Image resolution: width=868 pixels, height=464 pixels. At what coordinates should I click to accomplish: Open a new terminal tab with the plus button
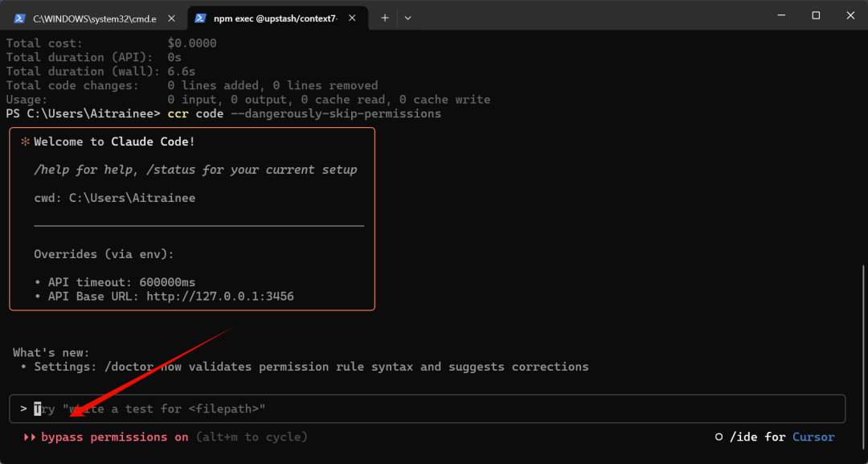pyautogui.click(x=385, y=17)
